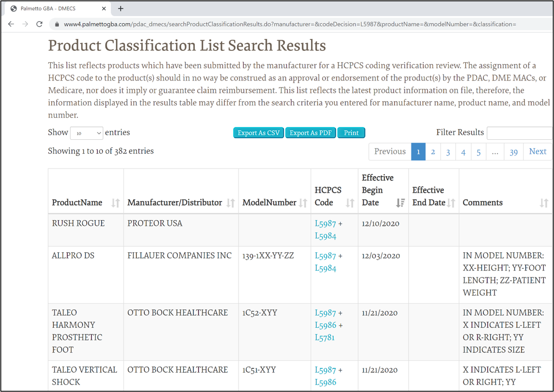
Task: Open the L5781 code link
Action: [324, 337]
